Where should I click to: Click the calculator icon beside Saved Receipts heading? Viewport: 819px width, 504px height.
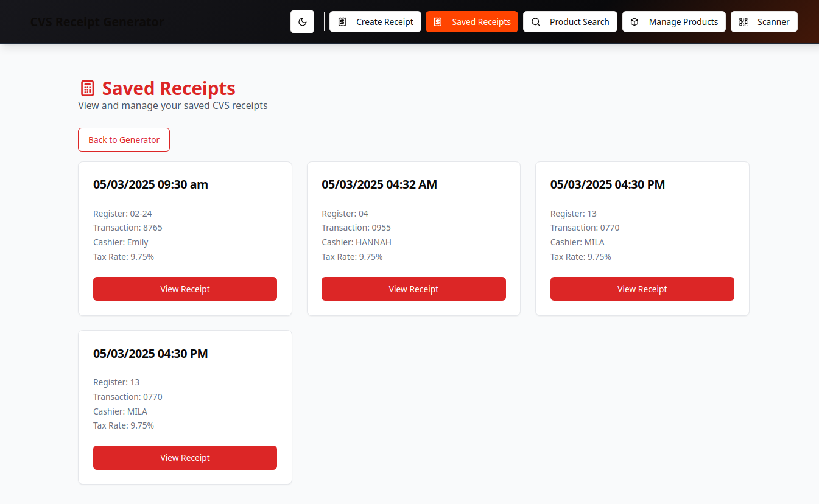pos(88,88)
